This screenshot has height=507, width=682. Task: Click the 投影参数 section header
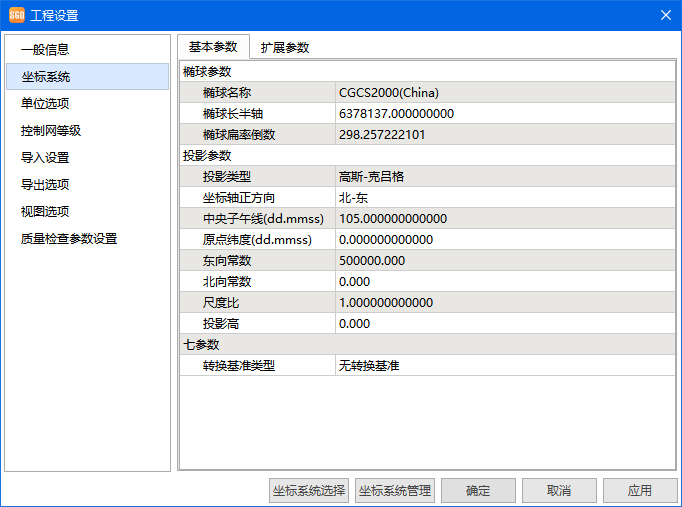coord(428,155)
